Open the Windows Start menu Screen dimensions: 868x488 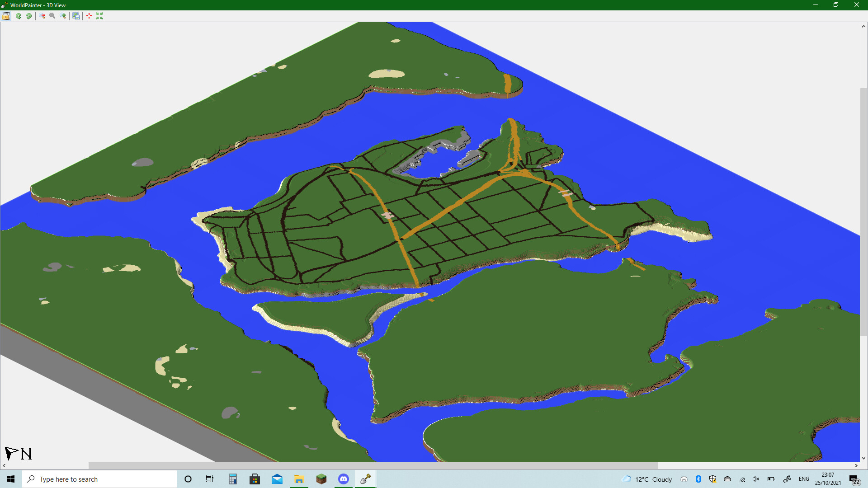pos(10,479)
